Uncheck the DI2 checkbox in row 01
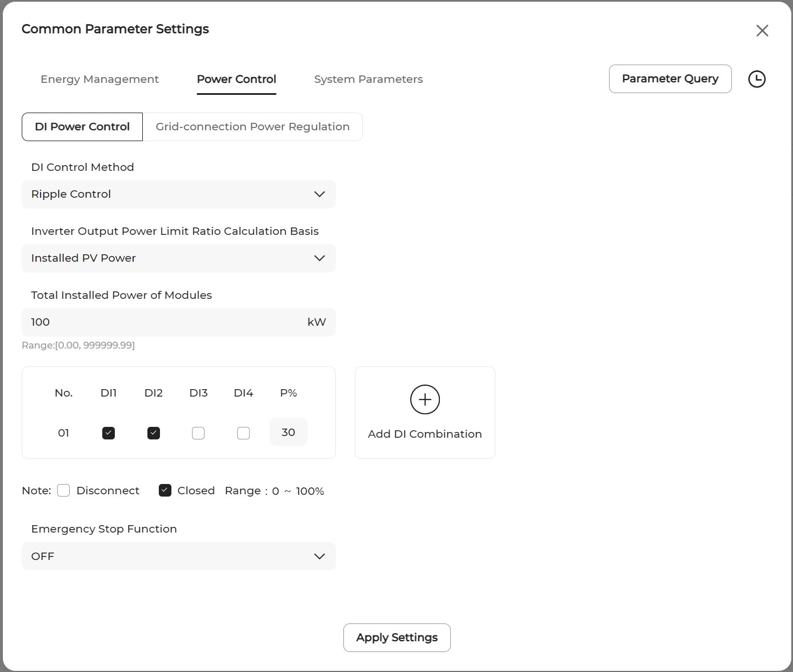The width and height of the screenshot is (793, 672). point(153,433)
